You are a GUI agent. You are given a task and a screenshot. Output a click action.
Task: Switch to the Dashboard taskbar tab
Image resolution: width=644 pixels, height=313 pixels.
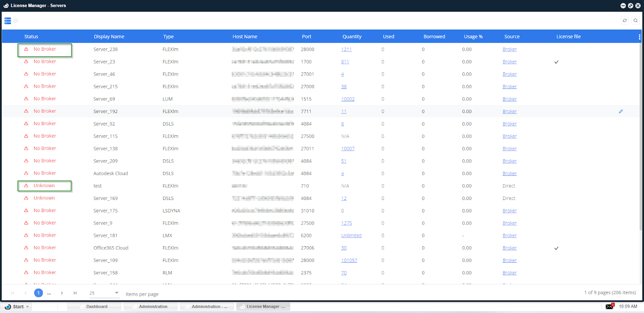[97, 307]
